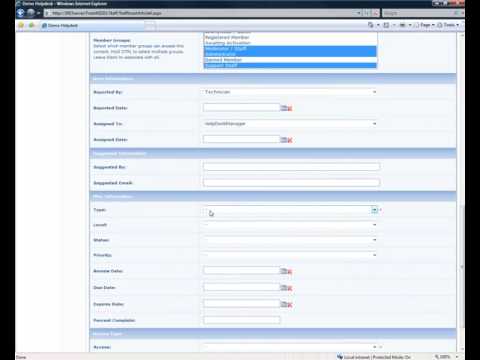Open calendar picker for Due Date
Screen dimensions: 480x360
pos(284,287)
